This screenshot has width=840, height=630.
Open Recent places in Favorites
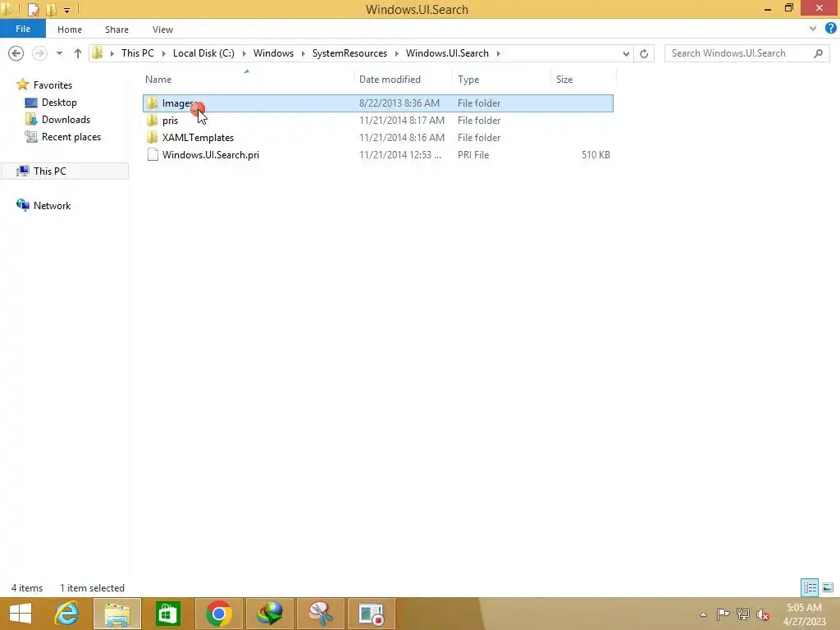[71, 137]
